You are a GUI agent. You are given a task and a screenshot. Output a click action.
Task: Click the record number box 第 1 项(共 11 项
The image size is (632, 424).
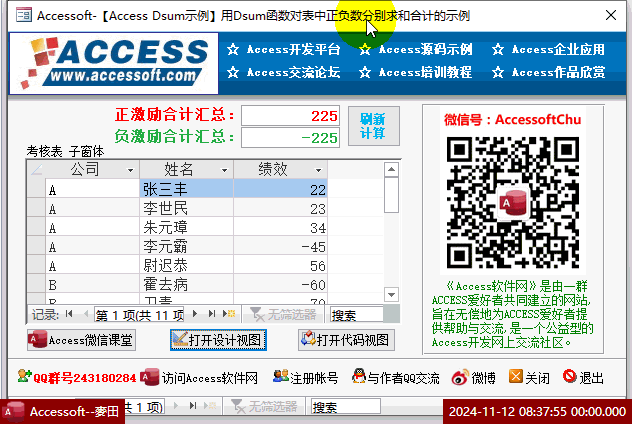pyautogui.click(x=139, y=314)
